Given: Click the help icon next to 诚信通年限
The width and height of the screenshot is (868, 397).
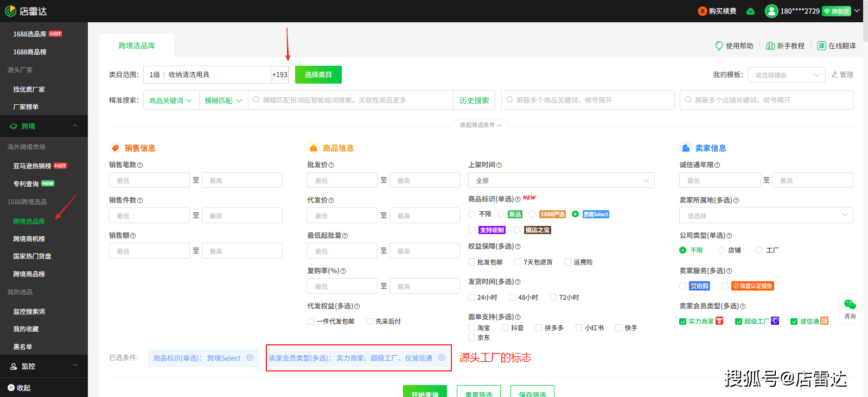Looking at the screenshot, I should point(717,165).
